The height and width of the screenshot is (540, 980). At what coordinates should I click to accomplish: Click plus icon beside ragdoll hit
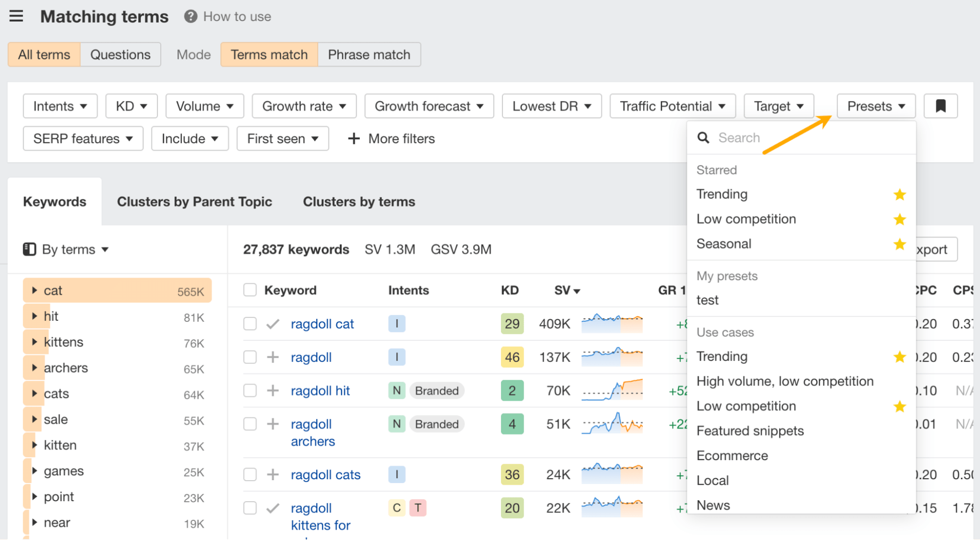(273, 390)
